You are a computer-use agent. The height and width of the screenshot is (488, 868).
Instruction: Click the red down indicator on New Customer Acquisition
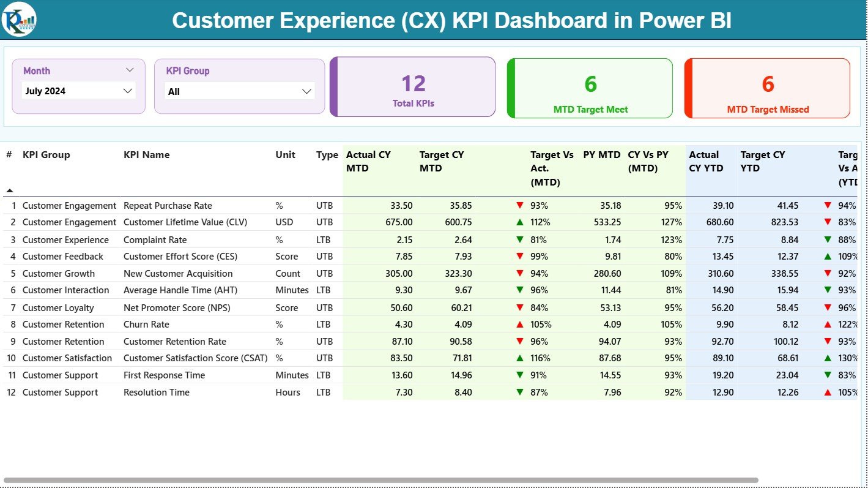click(x=520, y=273)
